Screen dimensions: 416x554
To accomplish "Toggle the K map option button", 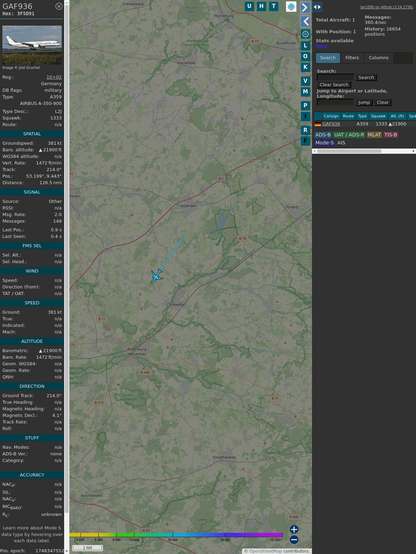I will [305, 67].
